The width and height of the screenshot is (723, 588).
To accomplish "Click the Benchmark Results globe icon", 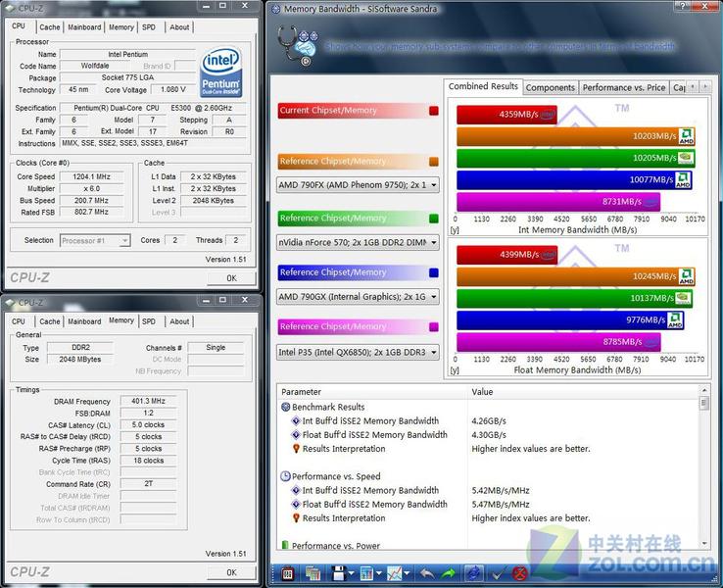I will pyautogui.click(x=286, y=407).
